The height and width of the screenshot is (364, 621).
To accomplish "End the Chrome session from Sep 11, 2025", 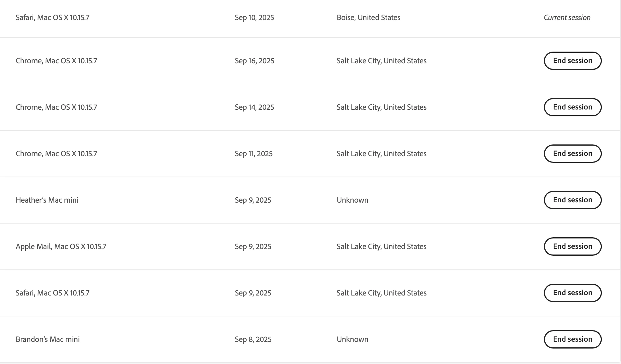I will pos(573,154).
